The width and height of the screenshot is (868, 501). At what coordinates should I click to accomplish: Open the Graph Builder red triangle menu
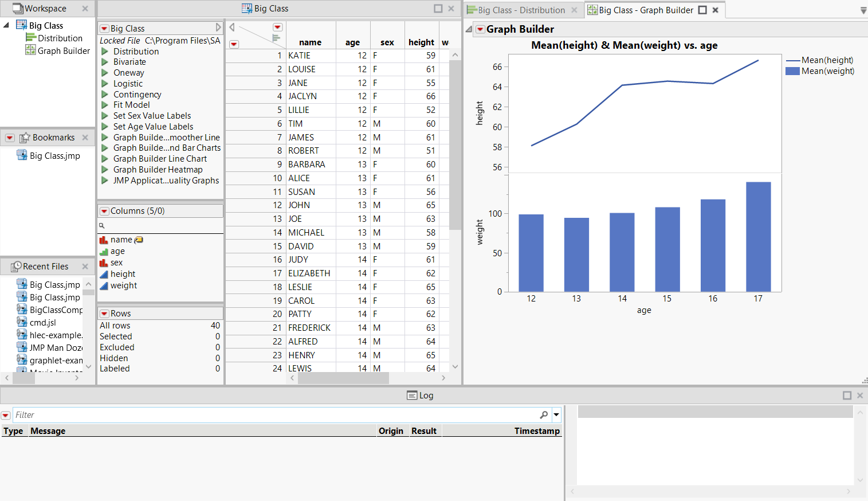[480, 29]
